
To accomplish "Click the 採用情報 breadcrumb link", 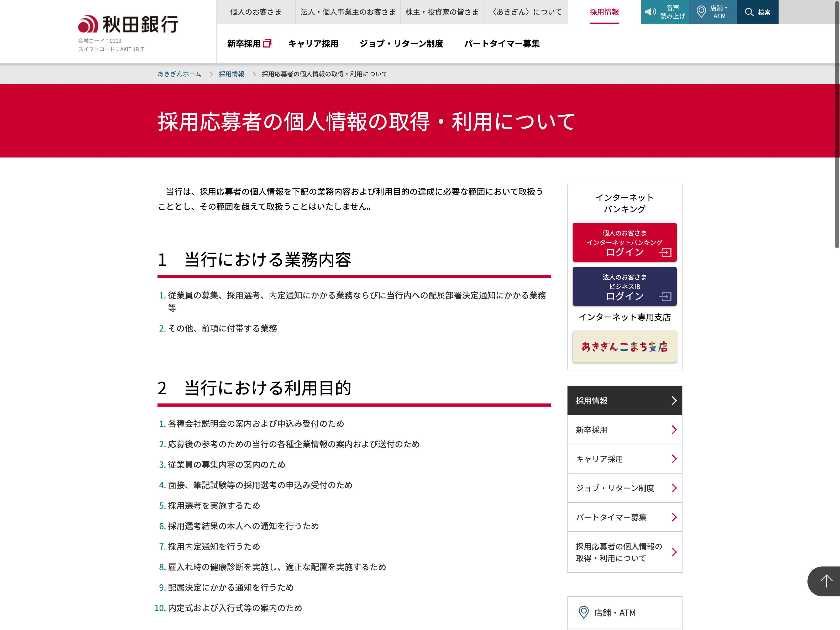I will click(231, 74).
